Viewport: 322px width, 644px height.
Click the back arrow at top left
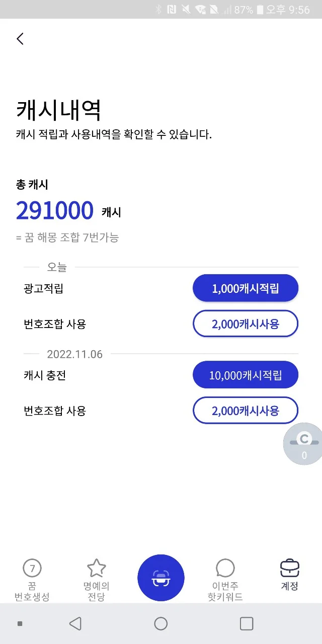pos(20,39)
